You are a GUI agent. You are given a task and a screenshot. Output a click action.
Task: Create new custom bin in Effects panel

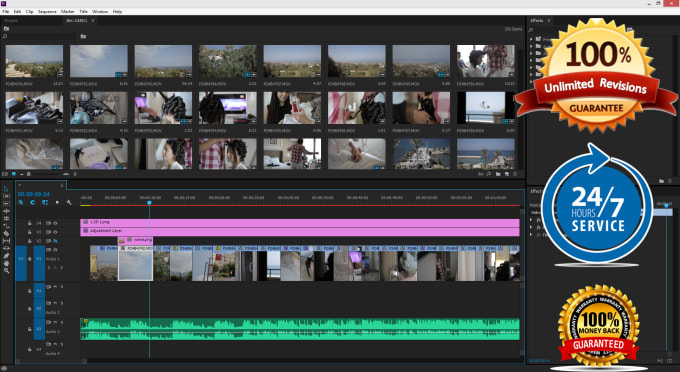661,181
